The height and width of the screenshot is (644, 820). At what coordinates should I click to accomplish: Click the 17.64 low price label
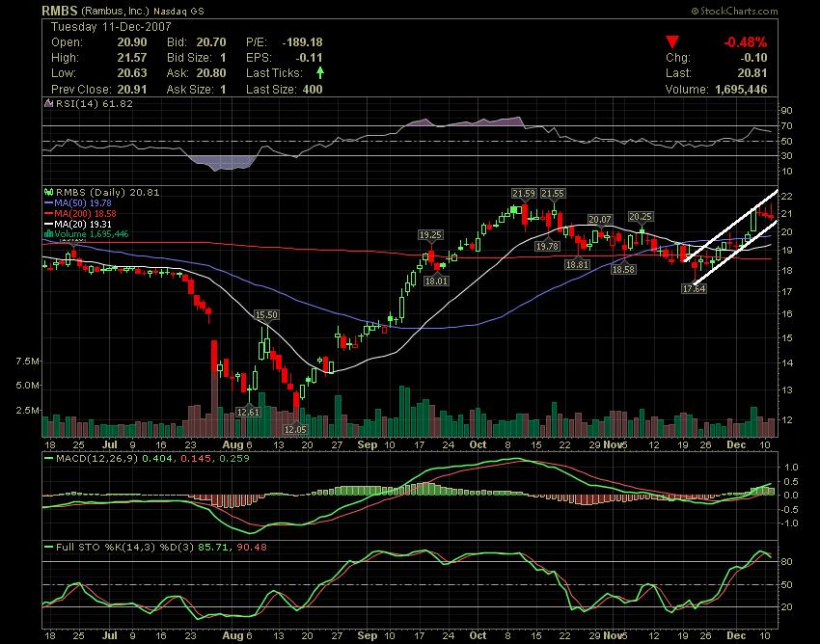tap(694, 288)
